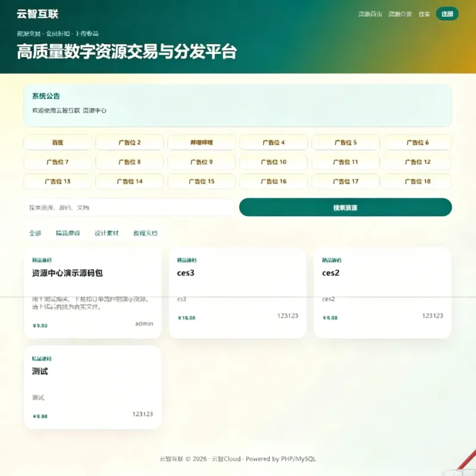Viewport: 476px width, 476px height.
Task: Click the ces2 gray description text
Action: coord(328,299)
